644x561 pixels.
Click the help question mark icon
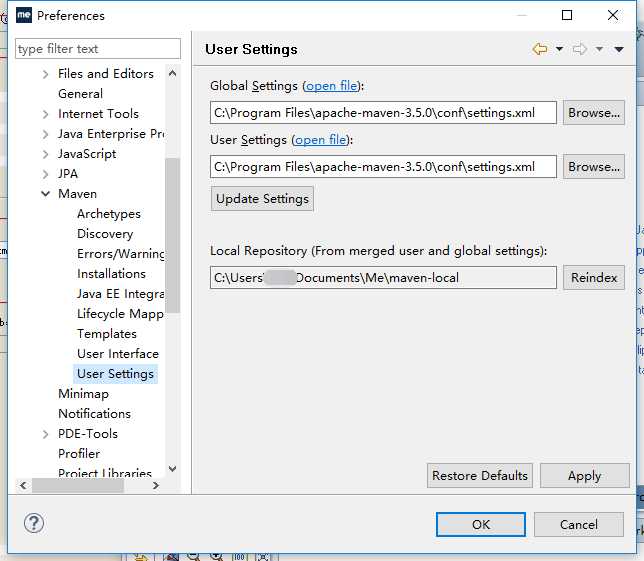pyautogui.click(x=34, y=523)
